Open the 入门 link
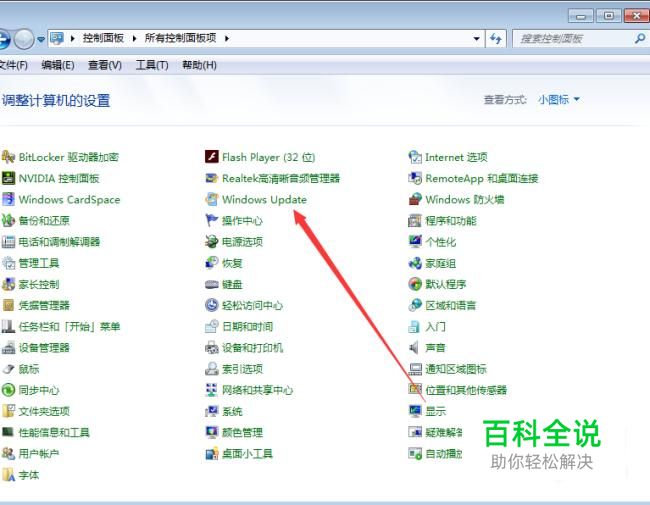The image size is (650, 505). [x=436, y=327]
